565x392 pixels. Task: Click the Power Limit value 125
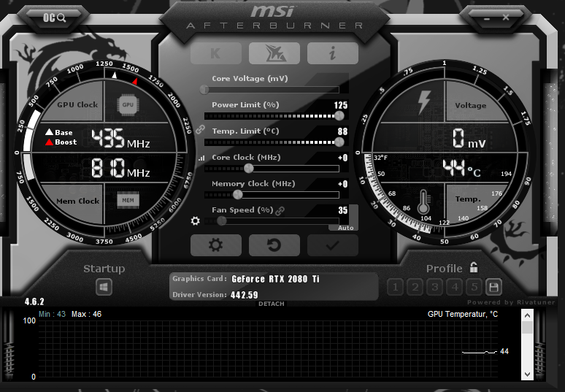point(340,105)
